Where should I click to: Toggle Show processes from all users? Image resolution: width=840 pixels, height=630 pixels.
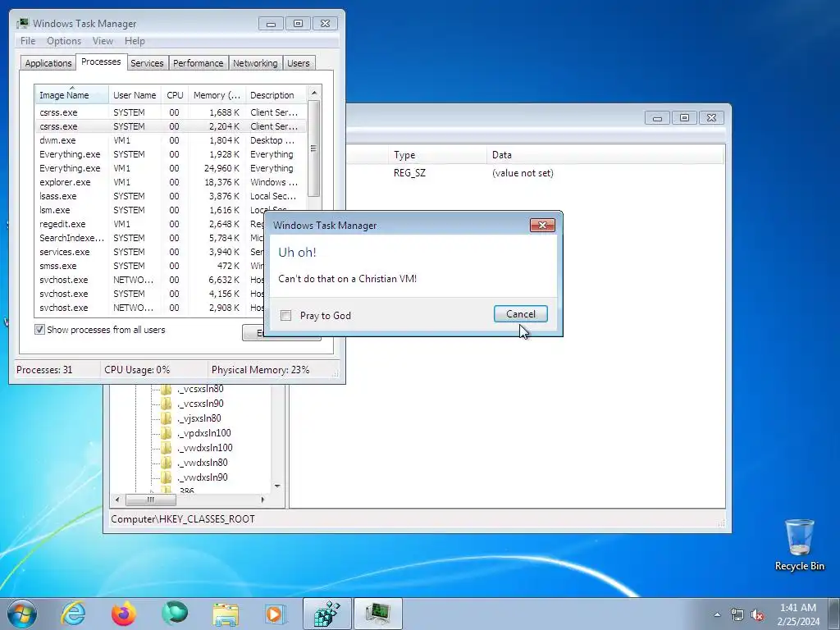[x=39, y=330]
